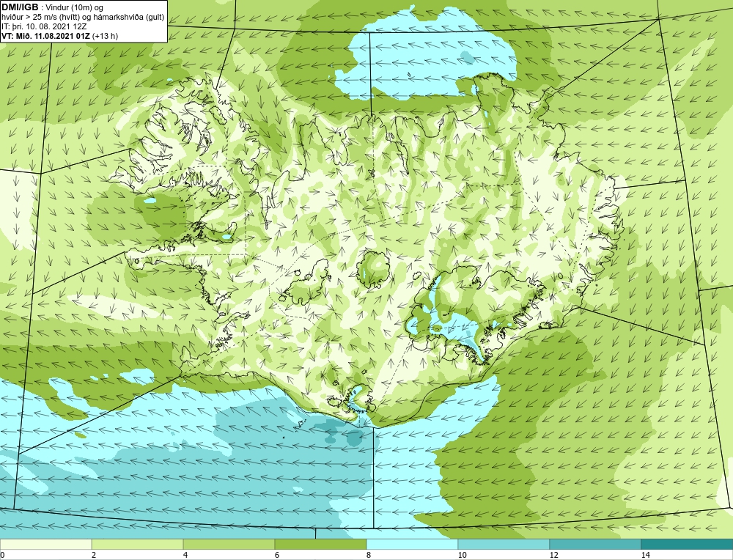The width and height of the screenshot is (733, 560).
Task: Click the 'VT: Mið. 11.08.2021 01Z' valid time
Action: (x=45, y=35)
